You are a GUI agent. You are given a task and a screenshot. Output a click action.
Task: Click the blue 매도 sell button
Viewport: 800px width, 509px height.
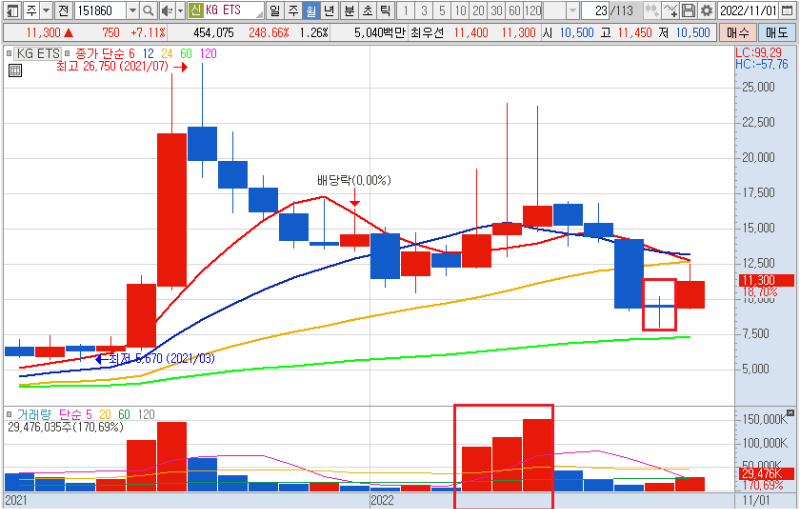coord(777,33)
